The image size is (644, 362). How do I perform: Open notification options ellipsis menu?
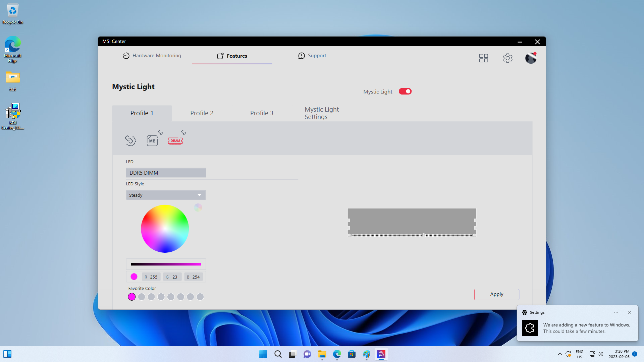tap(616, 312)
